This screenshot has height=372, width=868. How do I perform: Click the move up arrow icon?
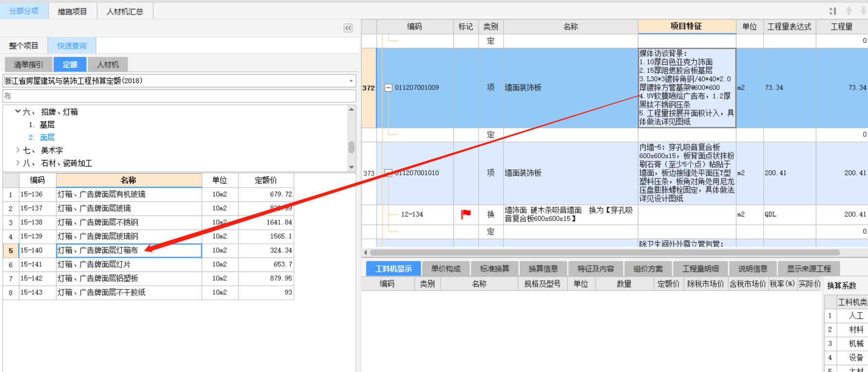849,11
